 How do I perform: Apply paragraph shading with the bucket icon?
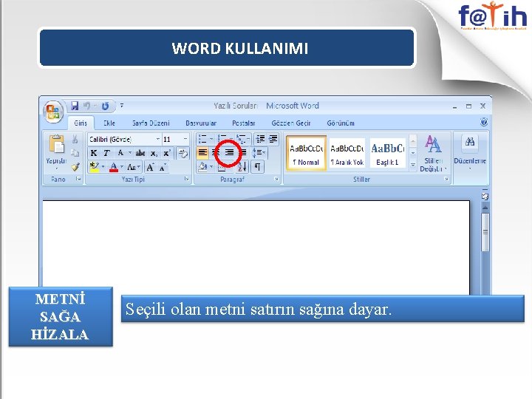[x=203, y=167]
